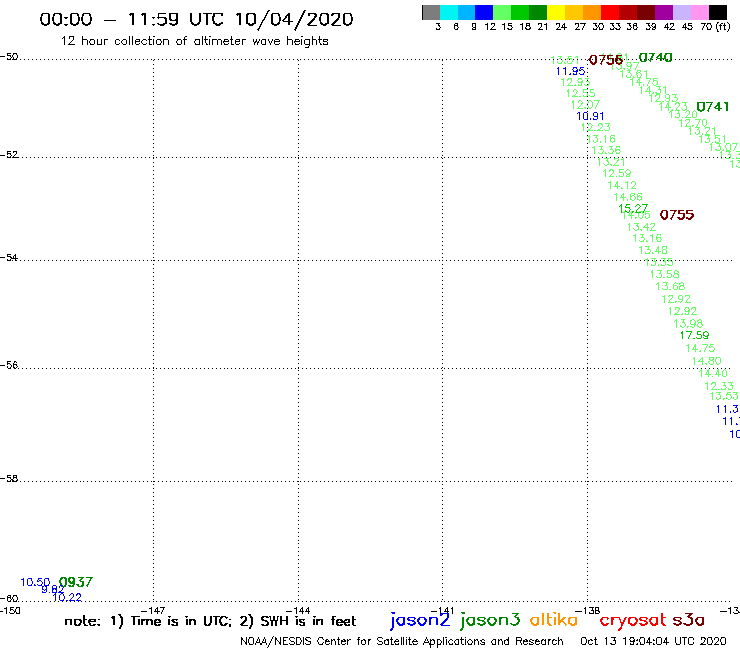Click the title '00:00 – 11:59 UTC 10/04/2020'
Viewport: 740px width, 650px height.
(x=196, y=19)
